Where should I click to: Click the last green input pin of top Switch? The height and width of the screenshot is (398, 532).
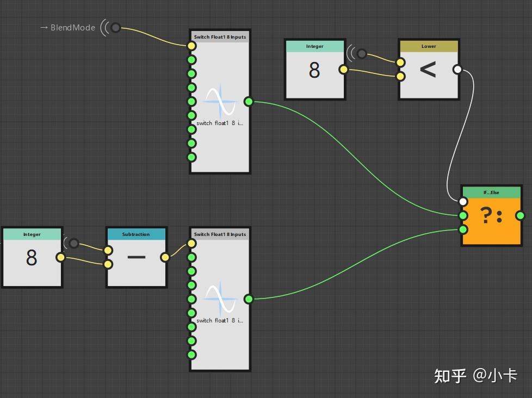click(x=191, y=157)
